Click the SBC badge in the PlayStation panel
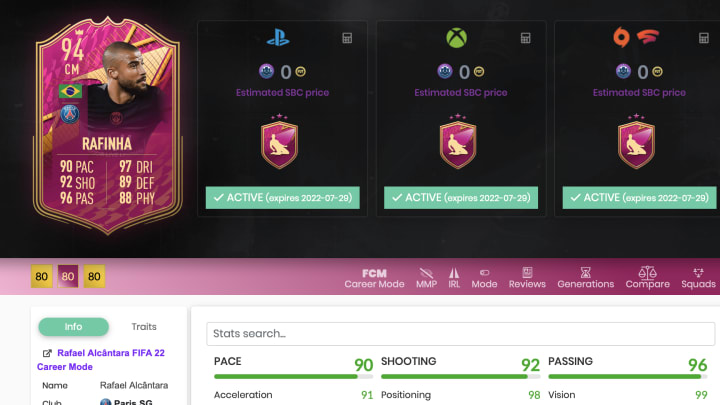 (279, 142)
